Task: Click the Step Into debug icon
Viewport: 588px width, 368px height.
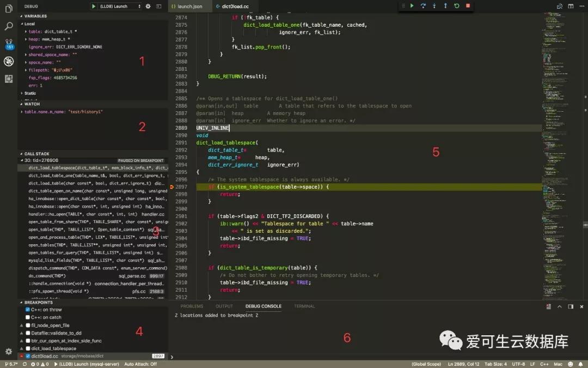Action: (434, 5)
